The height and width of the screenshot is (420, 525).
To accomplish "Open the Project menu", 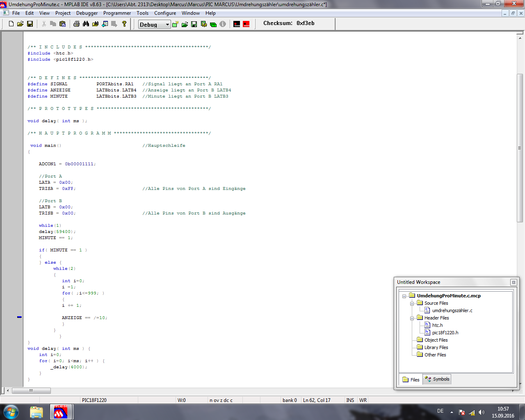I will (63, 13).
